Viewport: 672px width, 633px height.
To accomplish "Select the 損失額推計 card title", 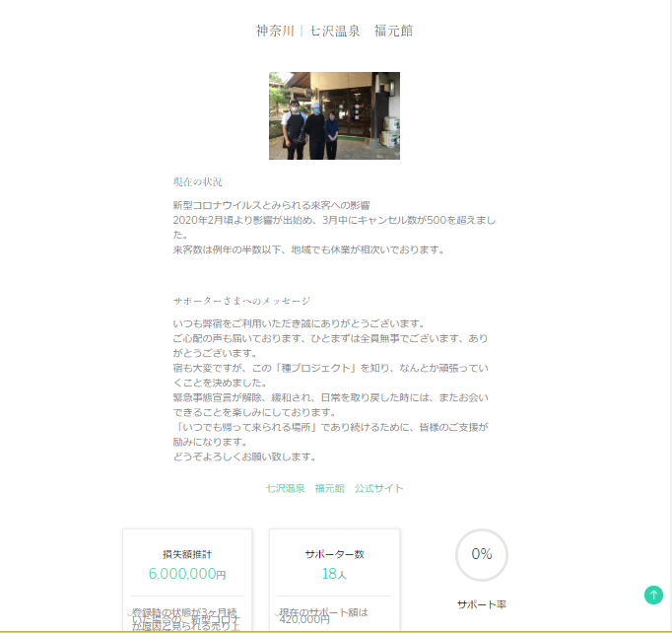I will tap(187, 554).
